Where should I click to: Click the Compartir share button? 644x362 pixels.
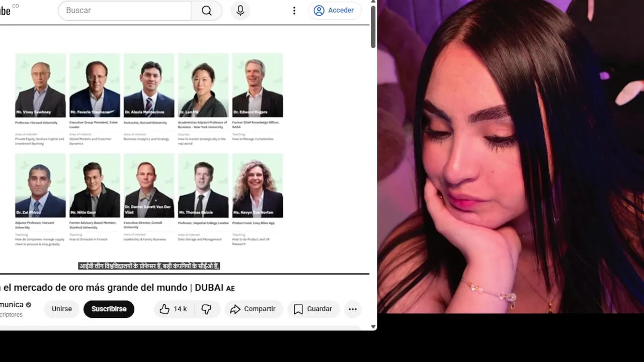(x=253, y=309)
